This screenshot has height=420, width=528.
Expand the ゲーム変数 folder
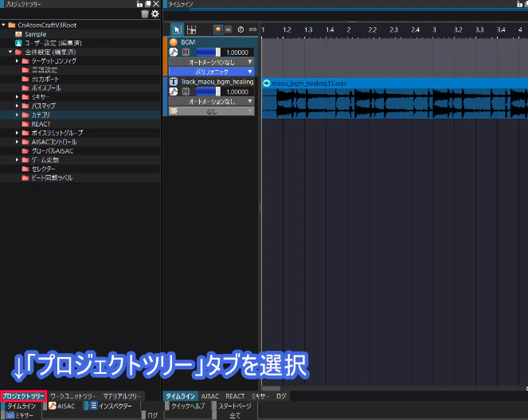click(17, 160)
